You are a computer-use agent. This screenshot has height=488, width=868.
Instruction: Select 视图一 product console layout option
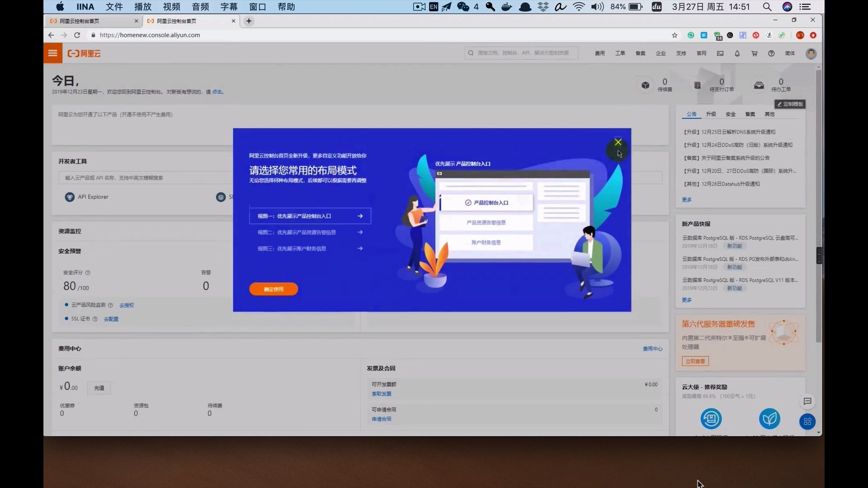[x=310, y=216]
